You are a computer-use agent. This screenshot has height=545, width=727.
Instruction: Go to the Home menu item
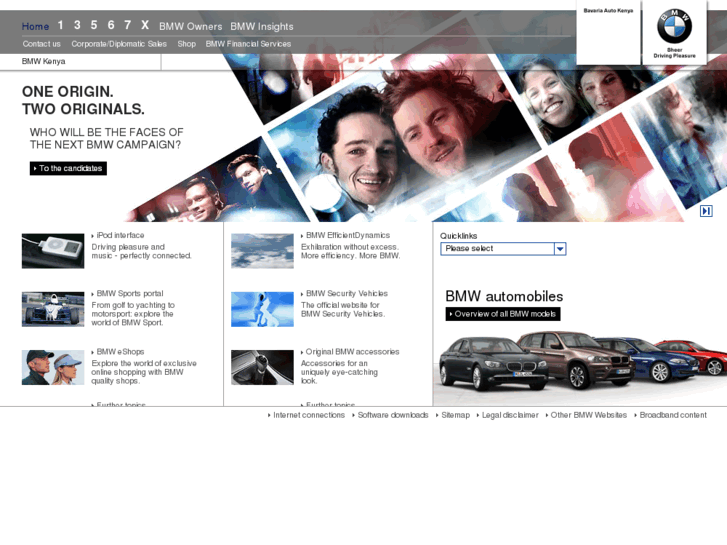coord(35,26)
